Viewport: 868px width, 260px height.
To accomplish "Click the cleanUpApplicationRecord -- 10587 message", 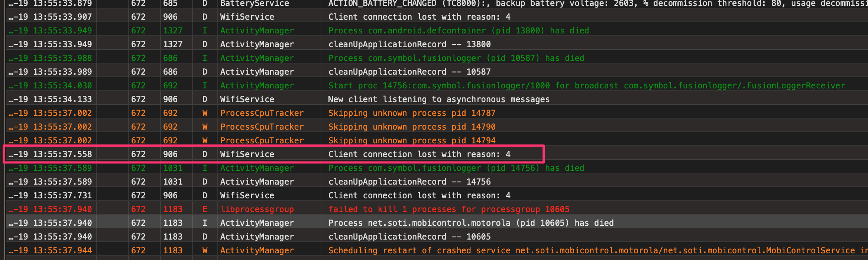I will [409, 72].
